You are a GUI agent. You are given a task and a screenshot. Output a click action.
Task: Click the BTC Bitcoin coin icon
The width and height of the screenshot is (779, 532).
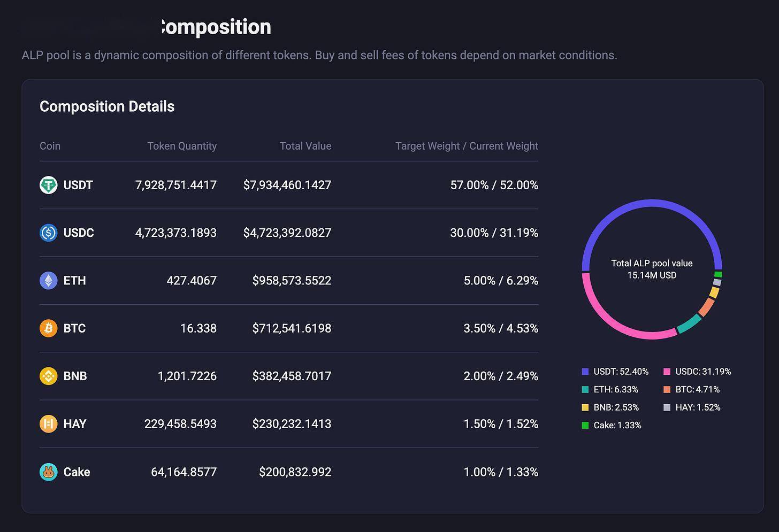[49, 328]
